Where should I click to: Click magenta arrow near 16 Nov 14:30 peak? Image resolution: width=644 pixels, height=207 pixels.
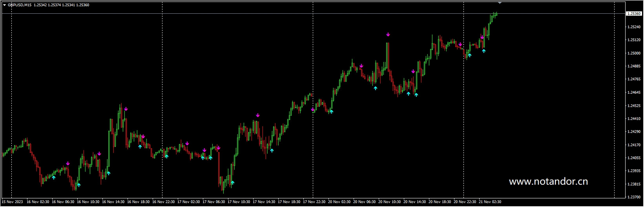coord(126,109)
